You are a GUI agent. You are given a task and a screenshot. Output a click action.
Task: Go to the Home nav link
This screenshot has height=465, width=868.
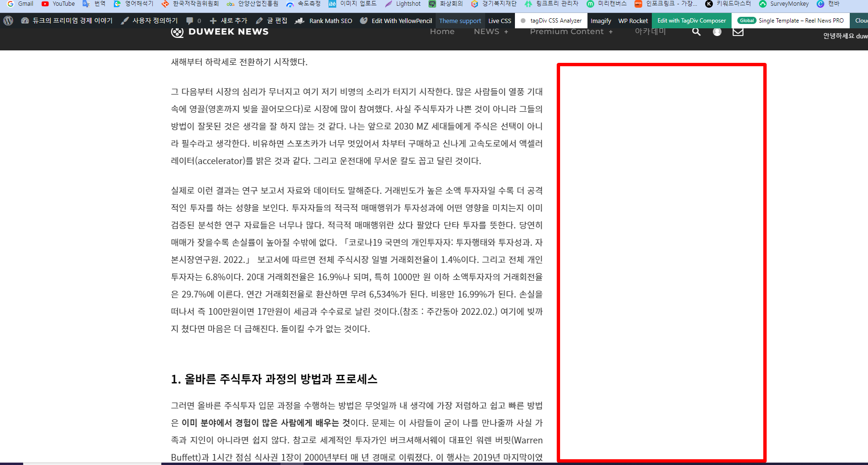tap(442, 32)
